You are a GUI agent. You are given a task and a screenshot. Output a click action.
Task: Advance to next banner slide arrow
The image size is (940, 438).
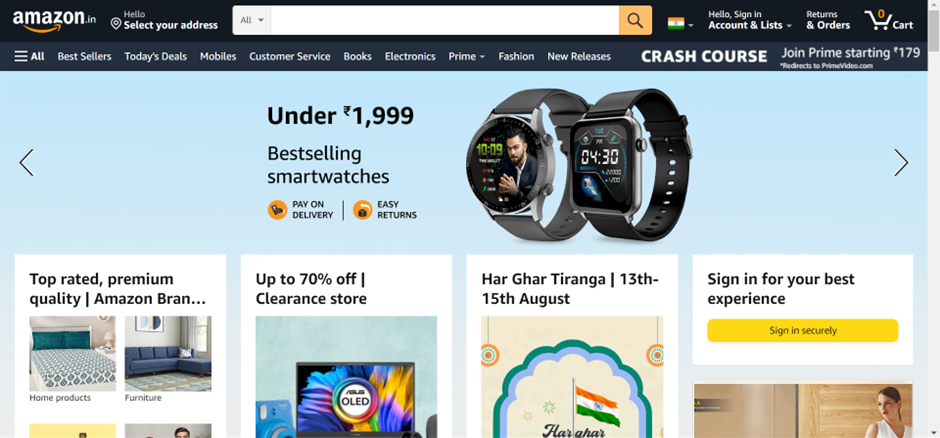[901, 162]
